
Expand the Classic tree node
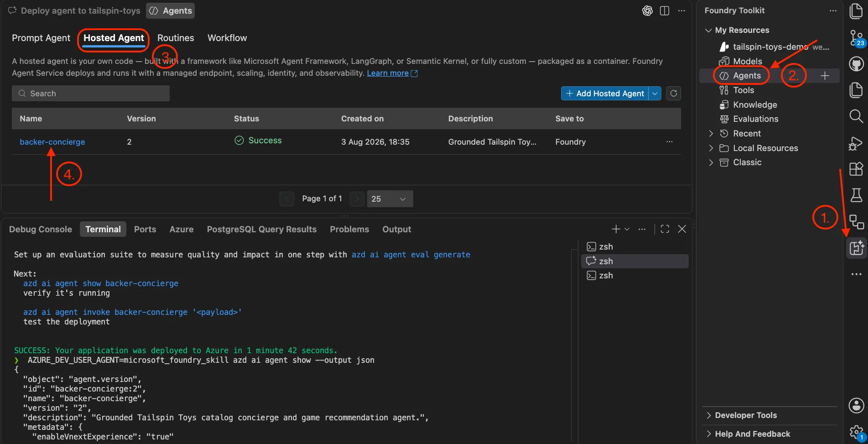[711, 162]
